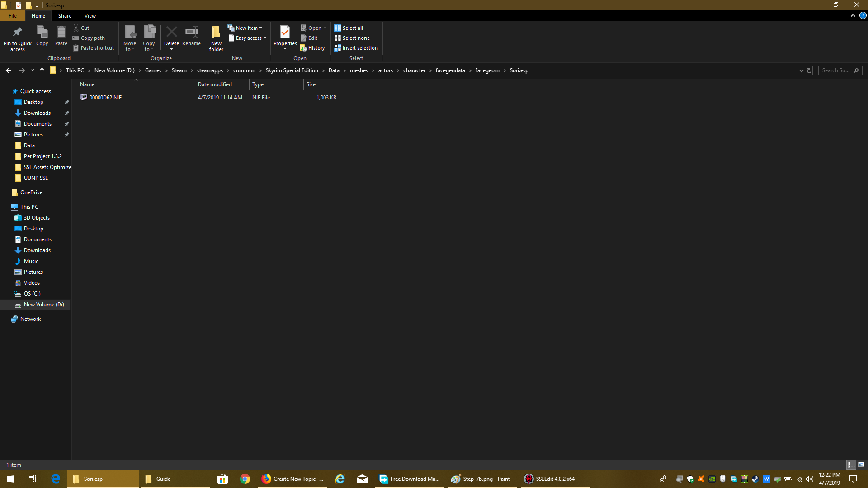This screenshot has height=488, width=868.
Task: Expand the New item dropdown
Action: (245, 28)
